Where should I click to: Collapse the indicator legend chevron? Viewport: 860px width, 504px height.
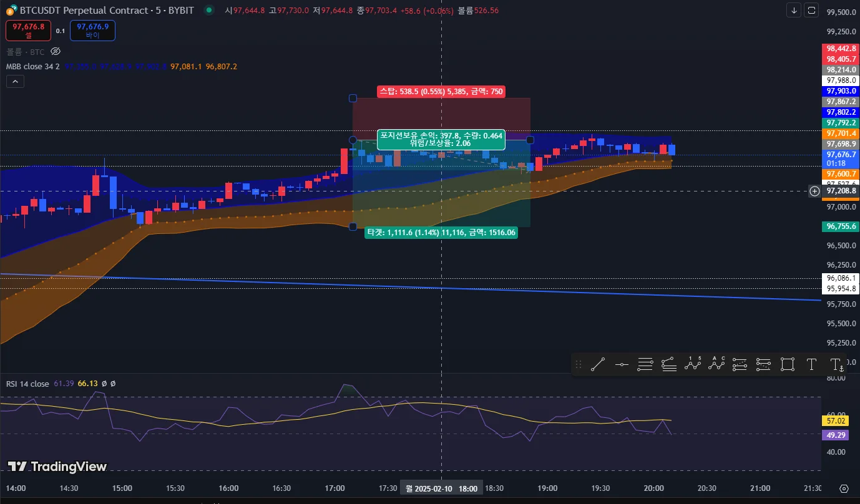coord(15,81)
